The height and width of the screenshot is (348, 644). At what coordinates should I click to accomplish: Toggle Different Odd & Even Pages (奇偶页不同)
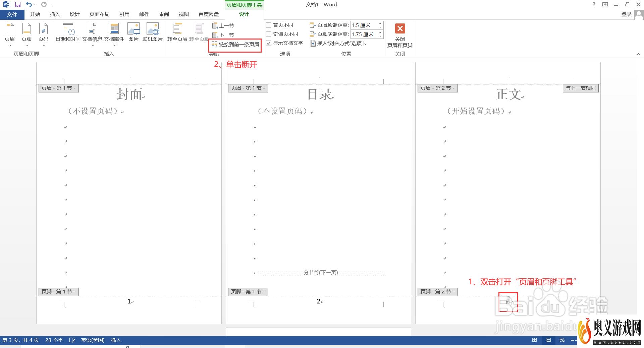(x=282, y=34)
